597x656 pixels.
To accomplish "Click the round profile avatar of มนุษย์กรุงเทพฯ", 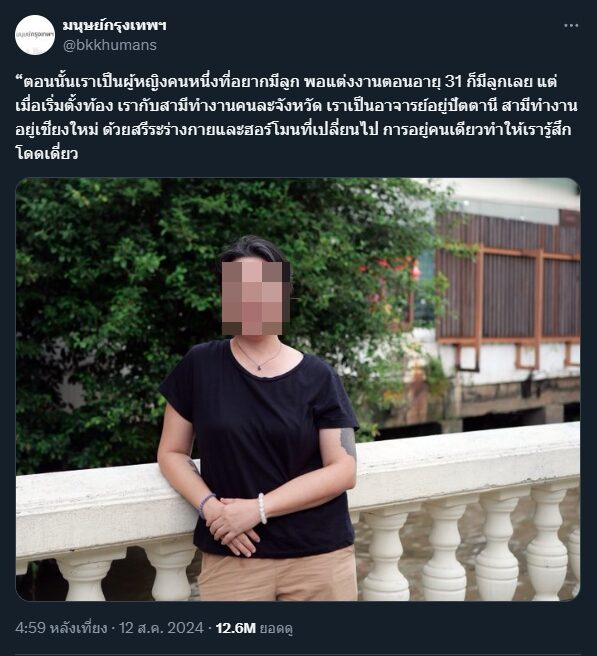I will pos(35,35).
